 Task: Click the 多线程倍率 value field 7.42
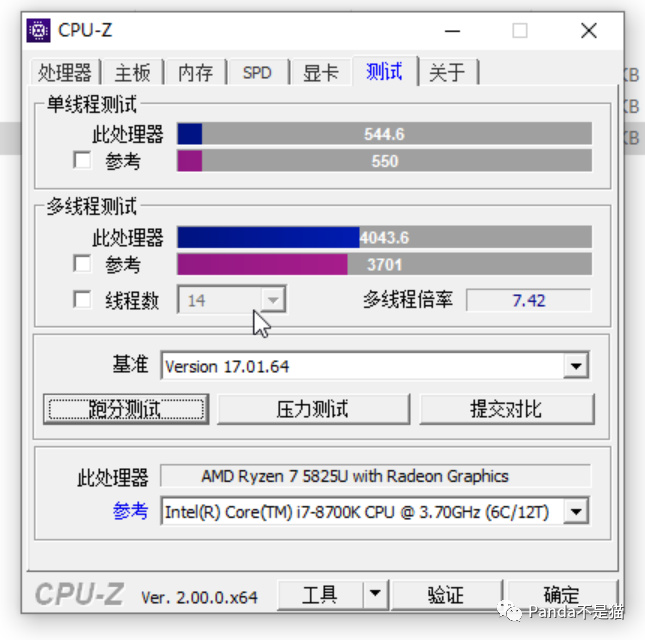coord(529,300)
